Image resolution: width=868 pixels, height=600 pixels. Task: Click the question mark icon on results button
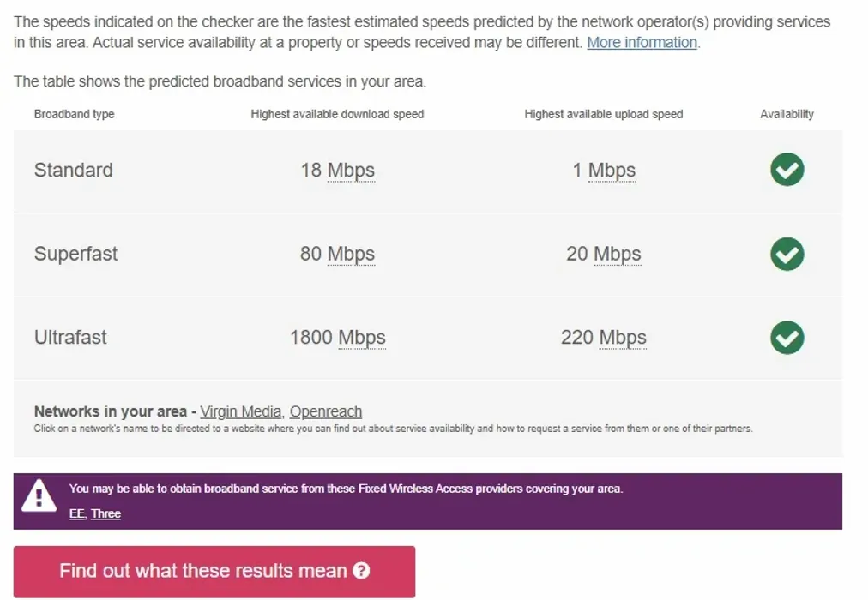pyautogui.click(x=361, y=571)
